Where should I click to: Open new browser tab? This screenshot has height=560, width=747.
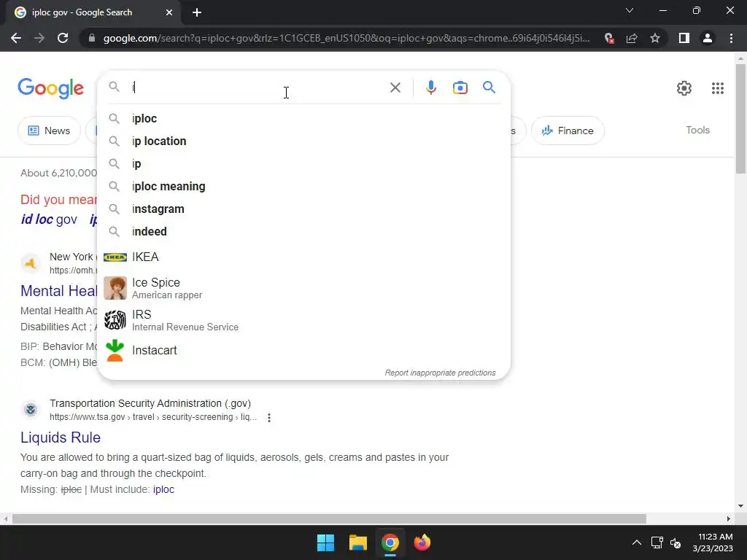(197, 12)
